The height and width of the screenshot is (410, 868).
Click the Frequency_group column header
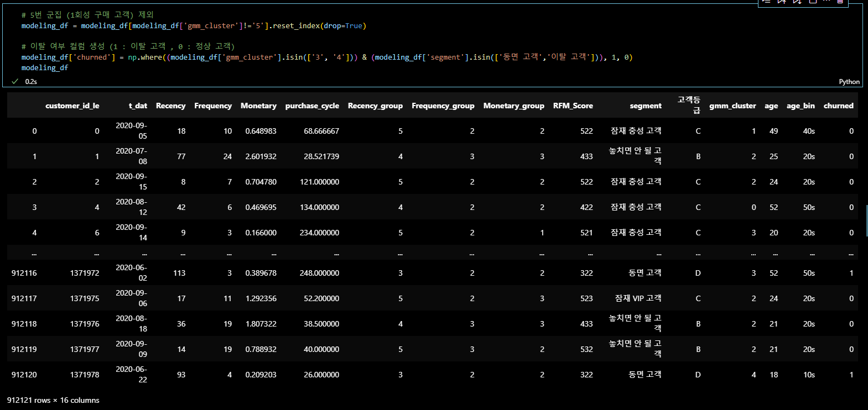[443, 106]
